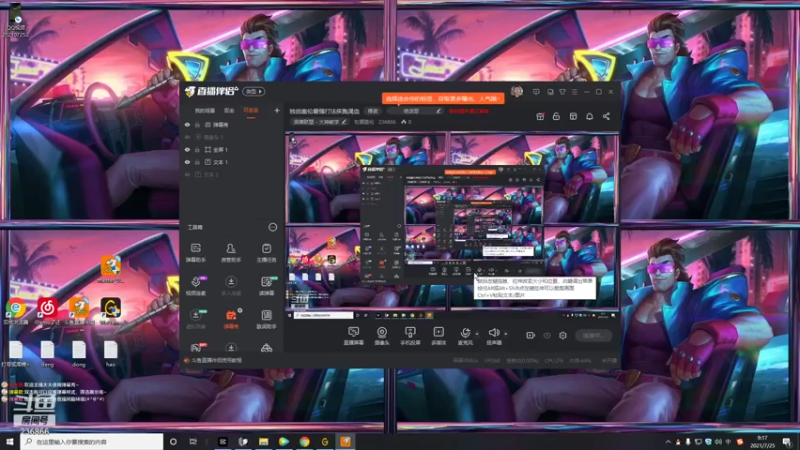Open the NetEase Cloud Music desktop shortcut
This screenshot has height=450, width=800.
coord(47,311)
